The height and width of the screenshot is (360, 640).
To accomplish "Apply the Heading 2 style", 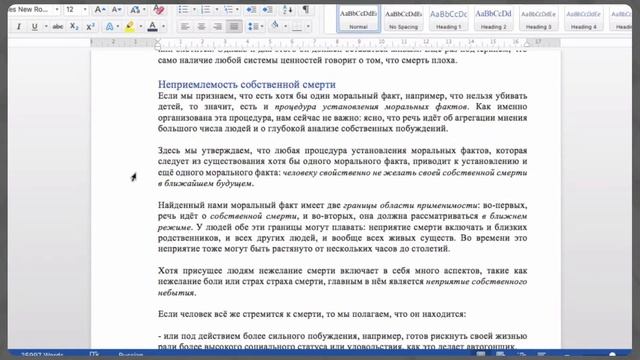I will (x=493, y=18).
